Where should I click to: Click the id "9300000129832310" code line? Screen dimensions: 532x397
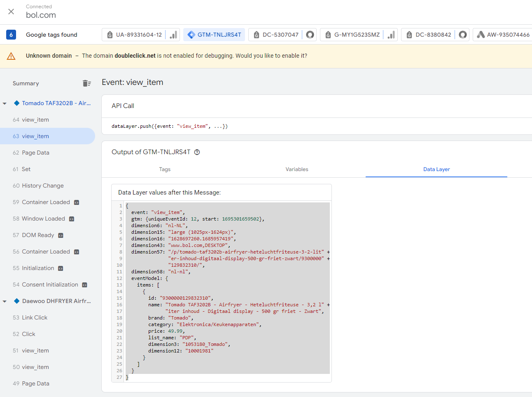click(x=181, y=298)
